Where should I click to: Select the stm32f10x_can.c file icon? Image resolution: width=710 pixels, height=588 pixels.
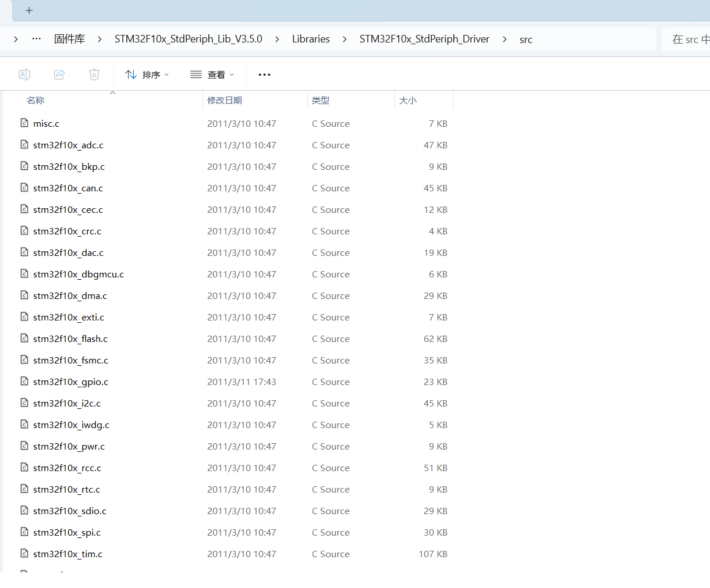point(24,187)
